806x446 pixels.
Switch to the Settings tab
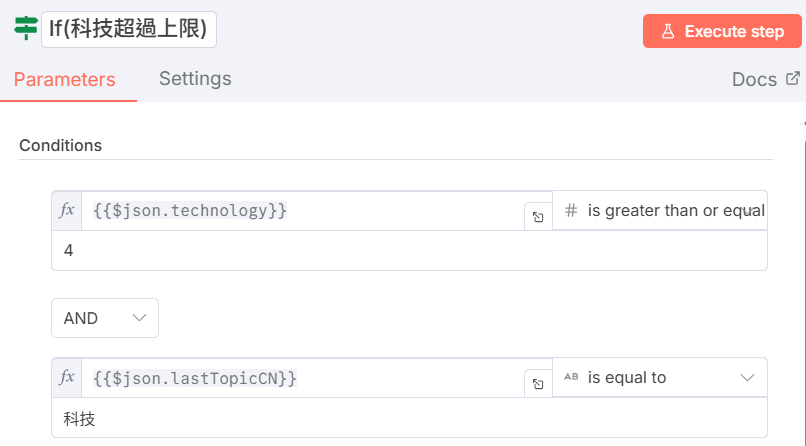[x=195, y=78]
